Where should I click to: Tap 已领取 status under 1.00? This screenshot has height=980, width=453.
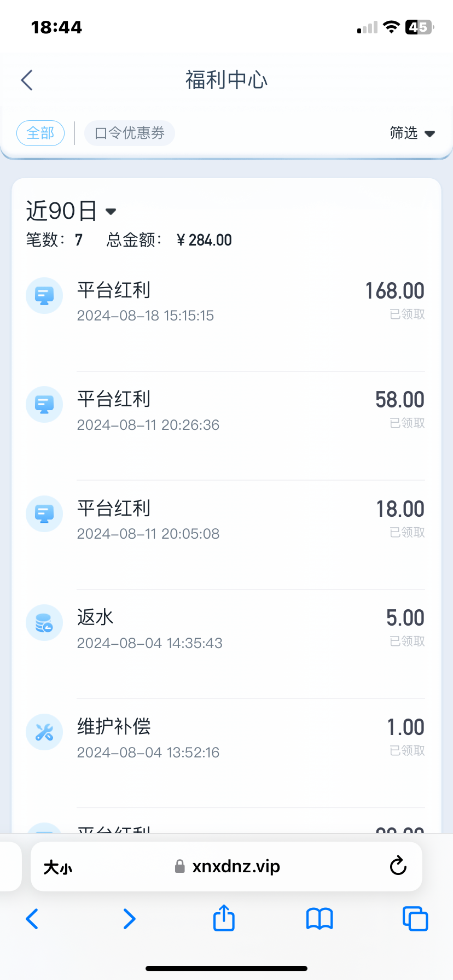click(407, 750)
